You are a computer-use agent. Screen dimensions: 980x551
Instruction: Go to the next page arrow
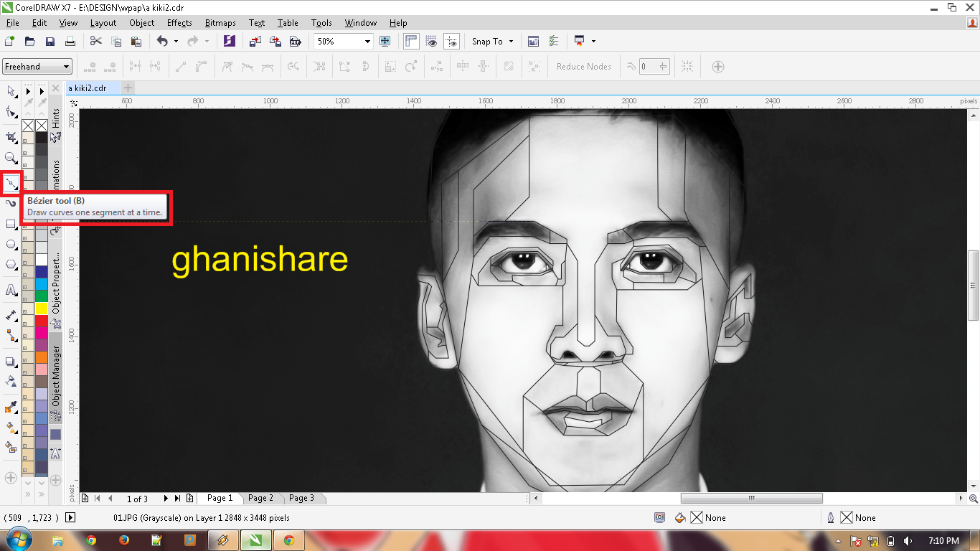click(x=166, y=498)
